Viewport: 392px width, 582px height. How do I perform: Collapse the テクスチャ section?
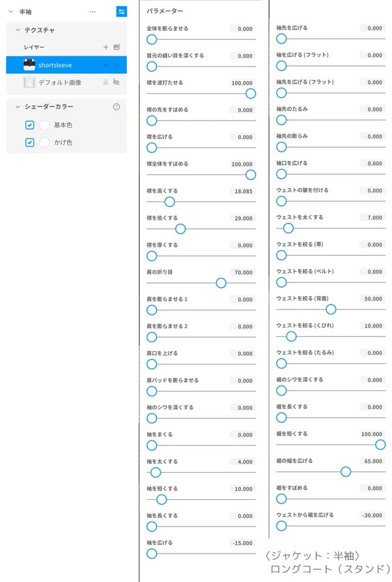(18, 30)
